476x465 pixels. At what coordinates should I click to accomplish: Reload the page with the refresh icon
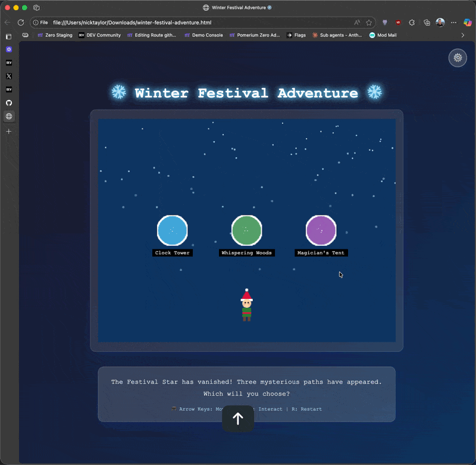[x=21, y=22]
